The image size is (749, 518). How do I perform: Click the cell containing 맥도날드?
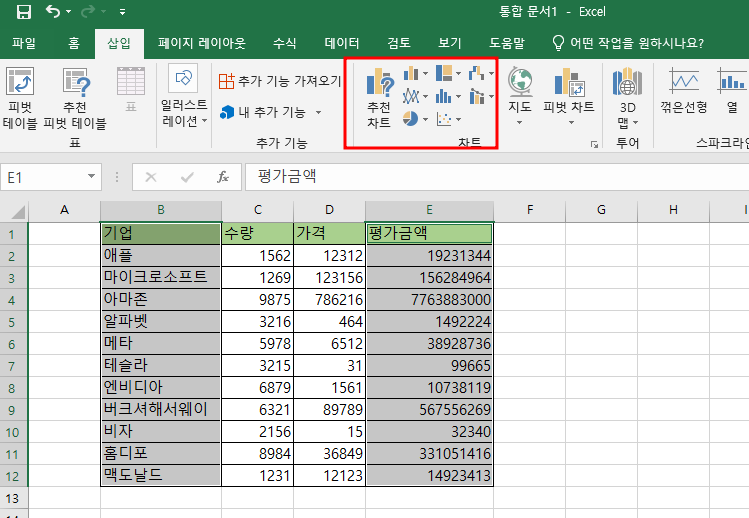pos(161,475)
